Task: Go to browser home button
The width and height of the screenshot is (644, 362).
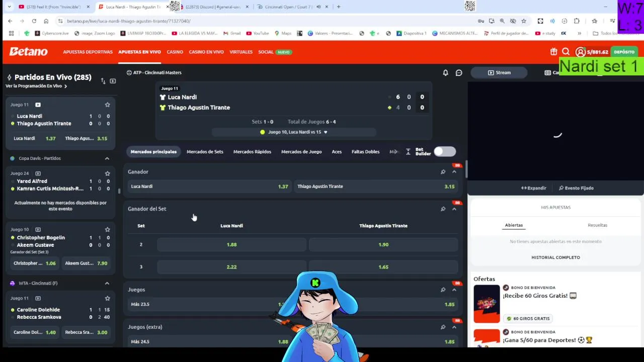Action: pos(46,21)
